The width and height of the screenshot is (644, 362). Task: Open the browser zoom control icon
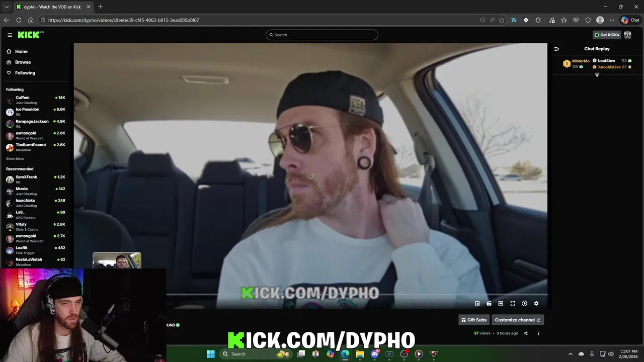(482, 20)
